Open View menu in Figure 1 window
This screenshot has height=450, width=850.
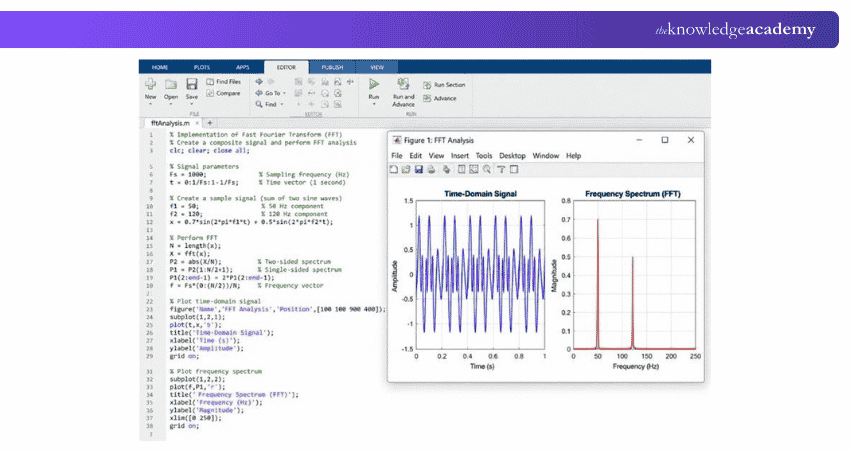[436, 156]
